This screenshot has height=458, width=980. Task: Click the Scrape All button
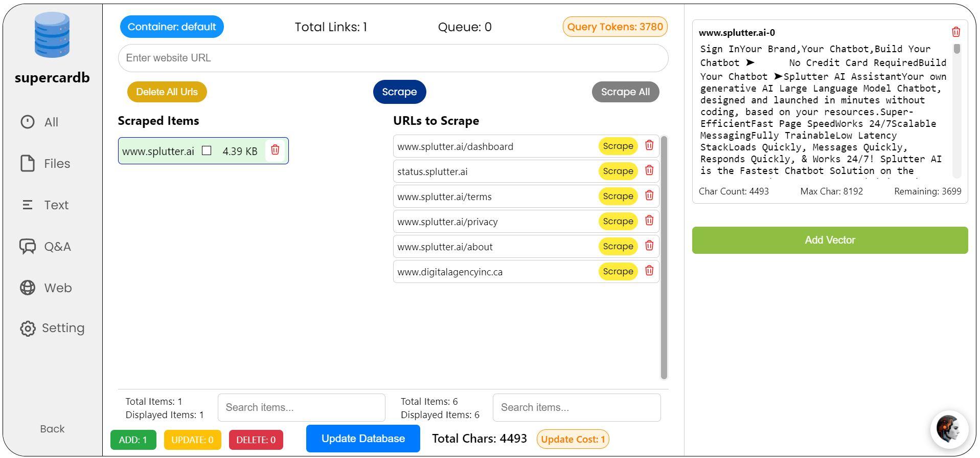tap(625, 92)
